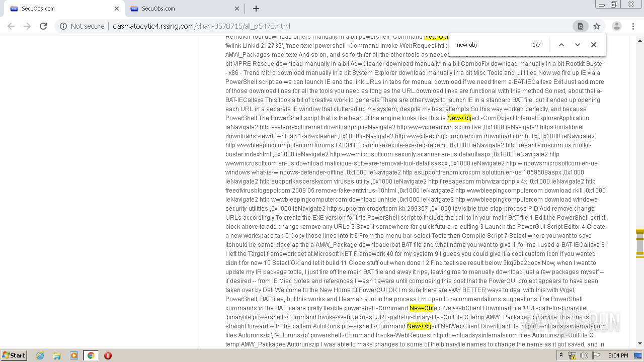The image size is (644, 362).
Task: Close the first SecuObs.com tab
Action: pos(117,9)
